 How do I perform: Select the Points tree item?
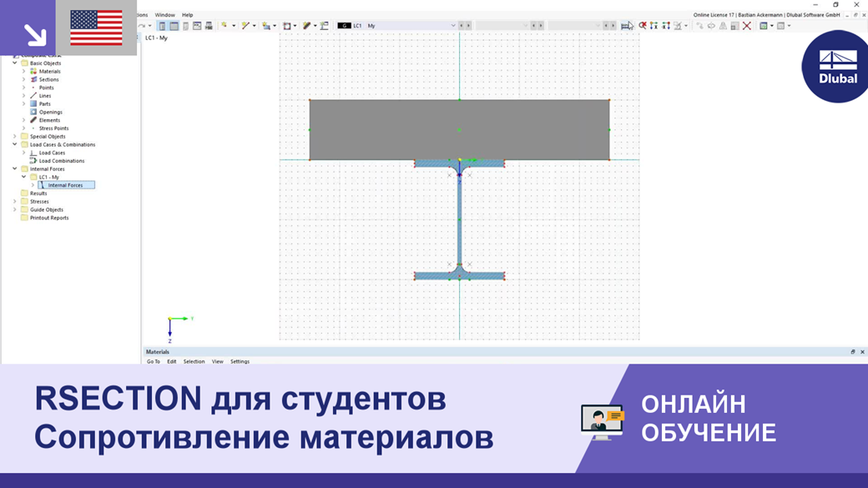click(x=47, y=88)
